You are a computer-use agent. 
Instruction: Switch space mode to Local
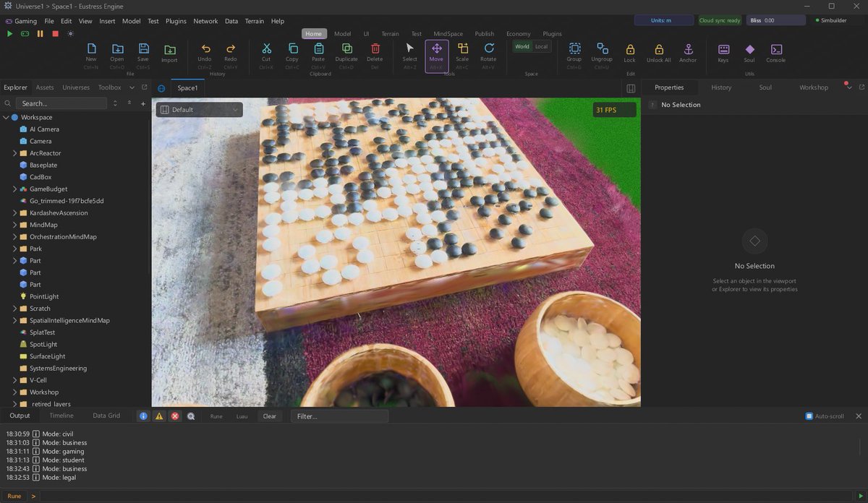pos(542,46)
